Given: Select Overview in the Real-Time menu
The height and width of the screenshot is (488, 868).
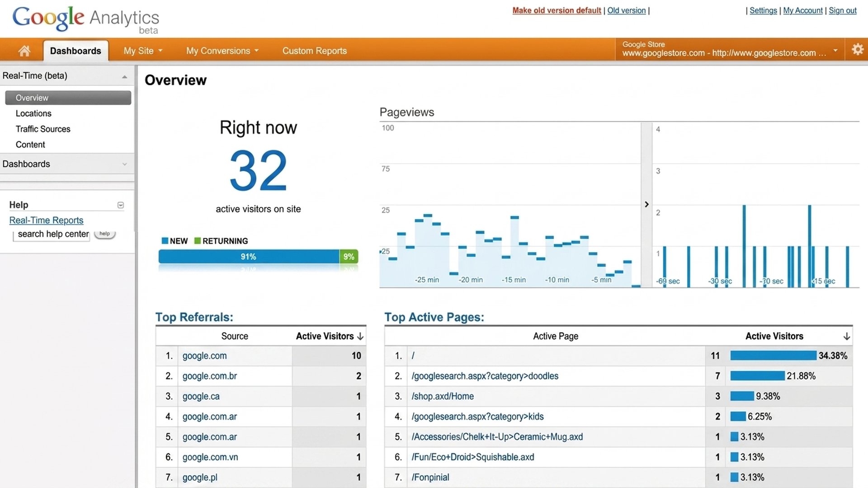Looking at the screenshot, I should [68, 98].
